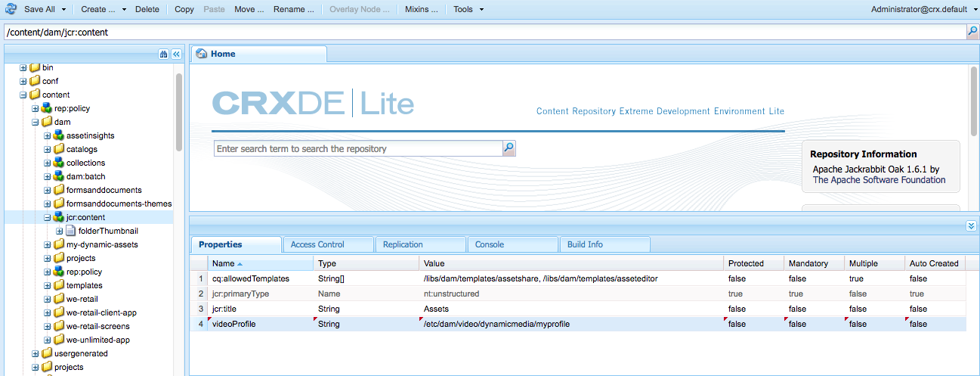The image size is (980, 376).
Task: Click the Copy toolbar button
Action: 184,9
